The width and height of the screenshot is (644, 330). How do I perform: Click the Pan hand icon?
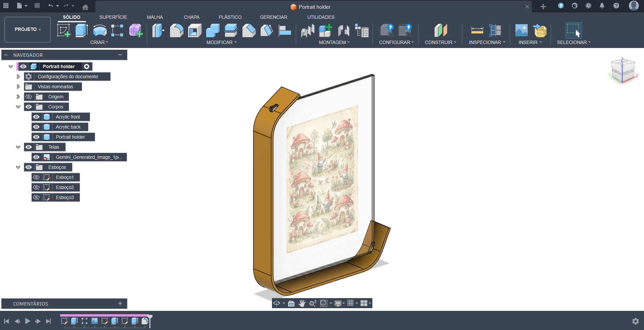302,303
